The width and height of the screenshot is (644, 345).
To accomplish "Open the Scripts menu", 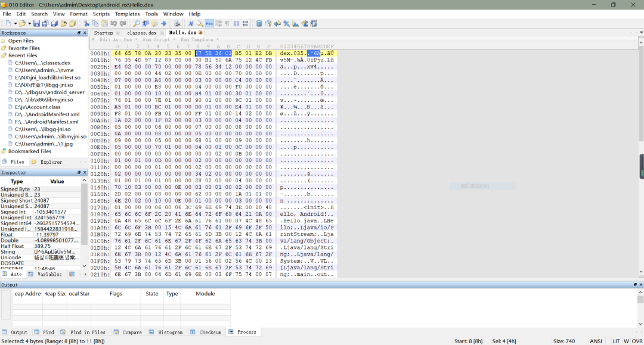I will point(101,14).
